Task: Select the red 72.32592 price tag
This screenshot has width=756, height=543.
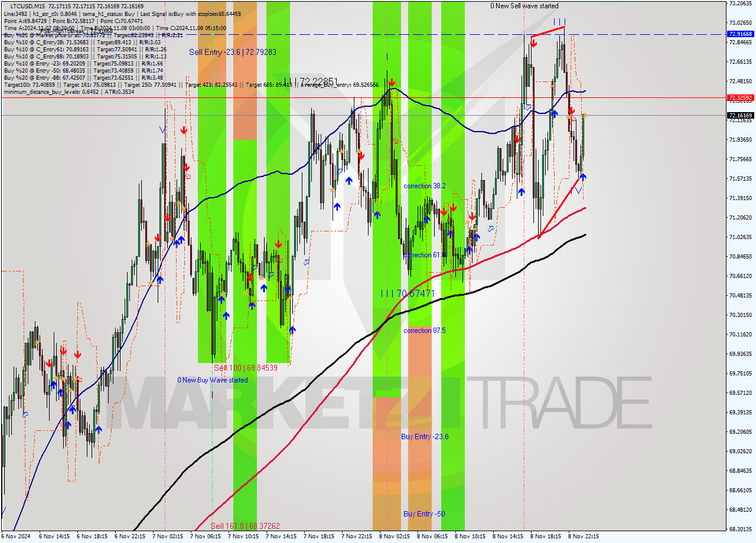Action: (x=740, y=97)
